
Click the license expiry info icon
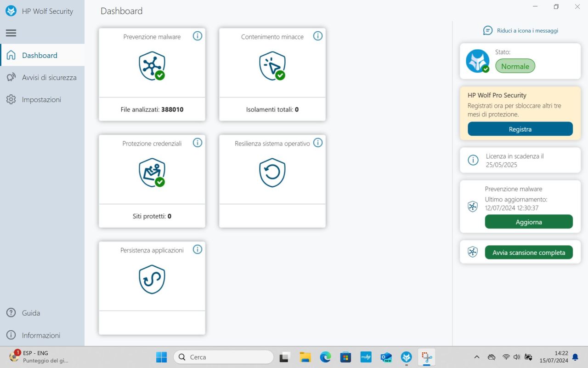click(x=473, y=160)
